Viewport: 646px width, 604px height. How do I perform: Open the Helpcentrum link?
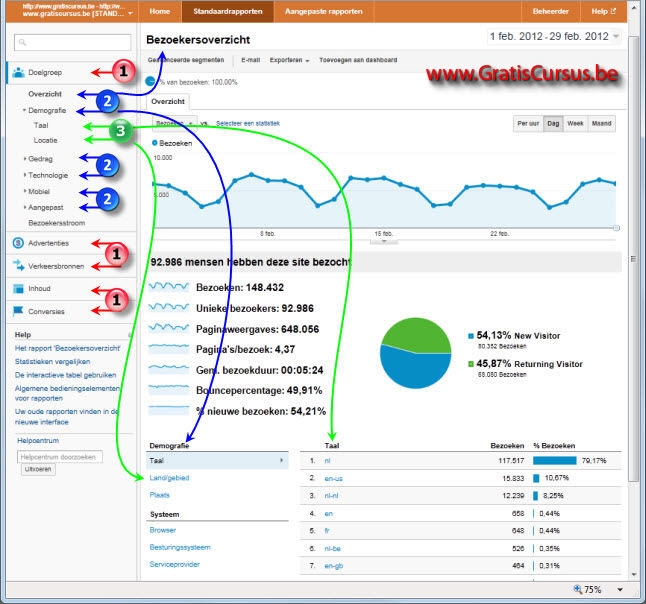coord(38,441)
